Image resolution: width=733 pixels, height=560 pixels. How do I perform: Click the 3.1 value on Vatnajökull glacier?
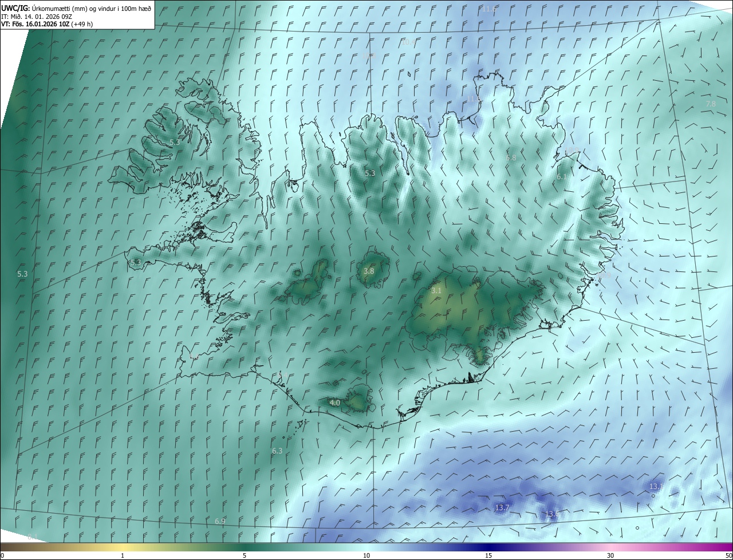pyautogui.click(x=436, y=290)
